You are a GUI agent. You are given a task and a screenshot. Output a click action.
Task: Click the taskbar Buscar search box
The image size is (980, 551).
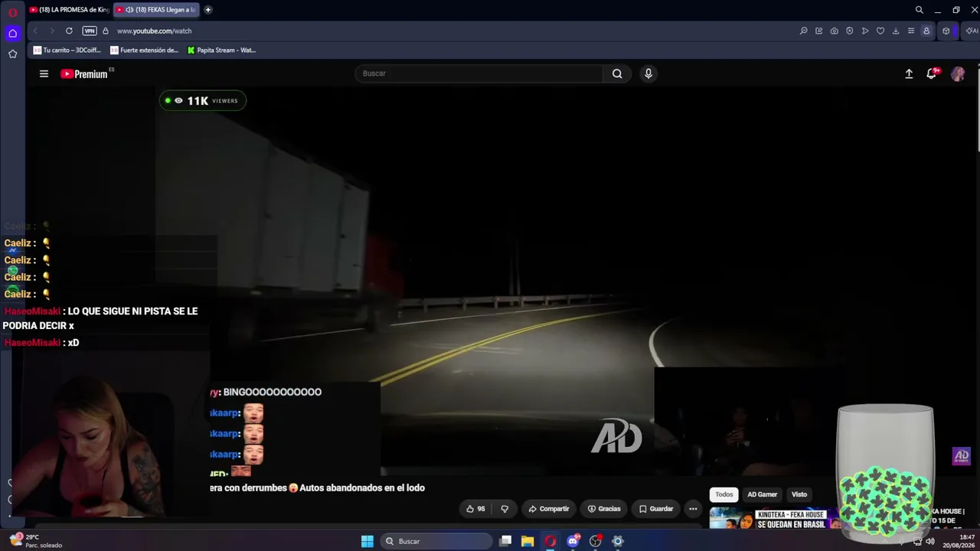pyautogui.click(x=436, y=541)
